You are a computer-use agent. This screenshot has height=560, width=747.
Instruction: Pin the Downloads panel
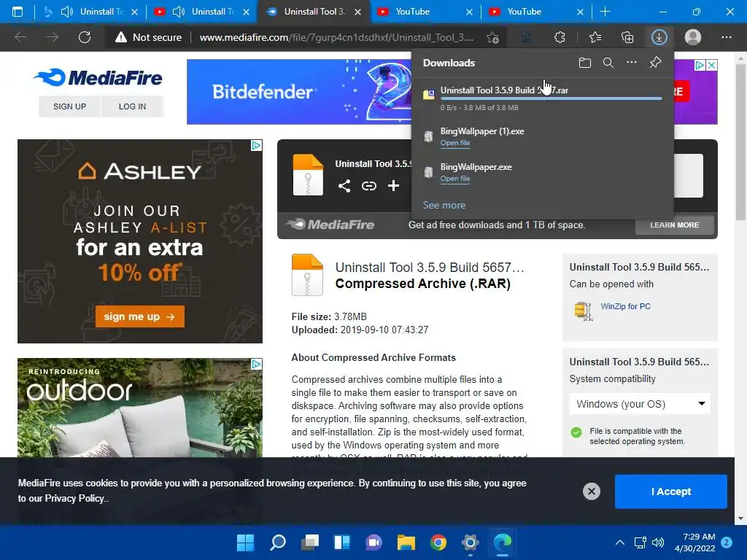pyautogui.click(x=656, y=63)
